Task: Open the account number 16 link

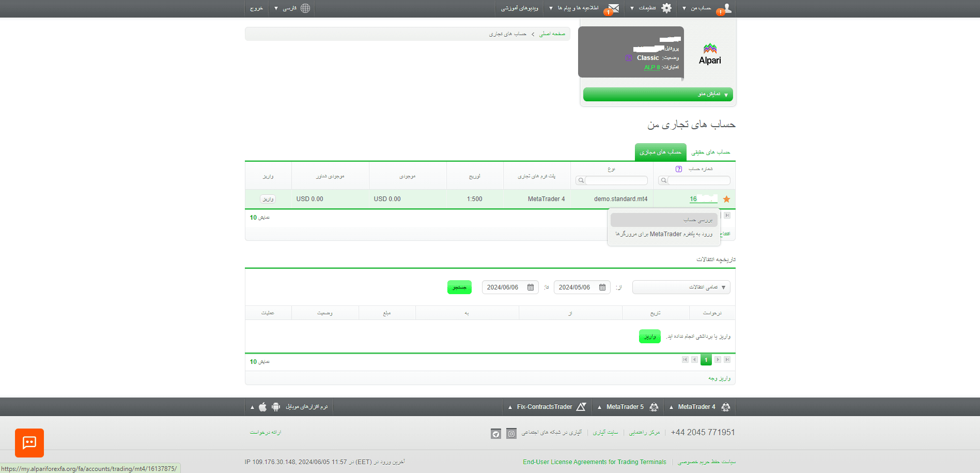Action: (703, 199)
